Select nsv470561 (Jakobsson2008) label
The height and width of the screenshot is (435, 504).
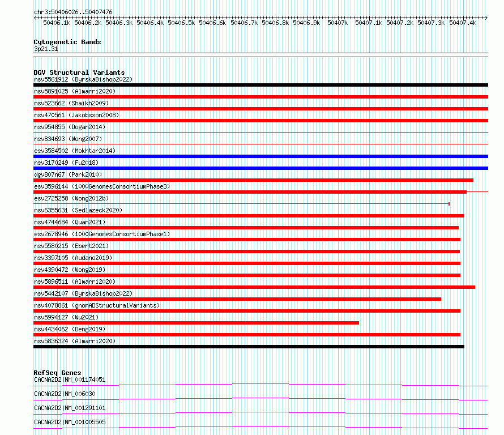click(76, 115)
